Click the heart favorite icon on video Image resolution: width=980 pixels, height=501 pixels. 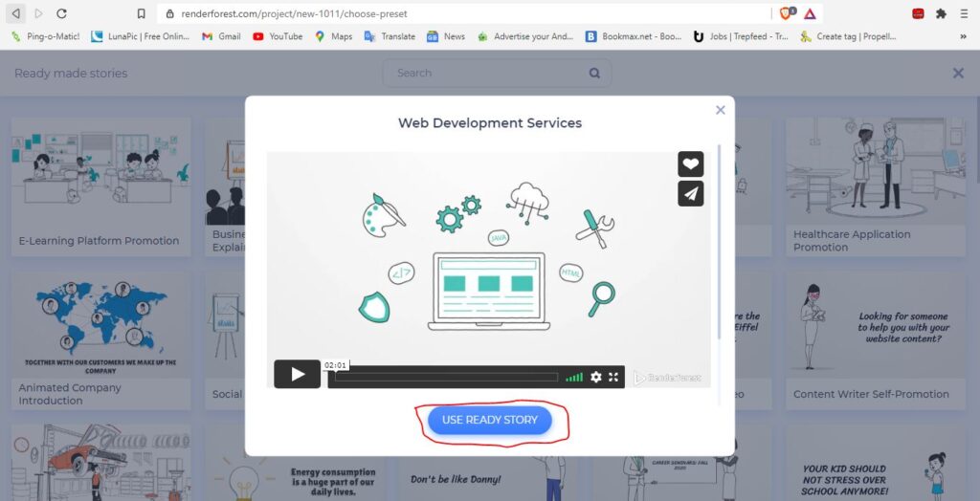coord(691,164)
